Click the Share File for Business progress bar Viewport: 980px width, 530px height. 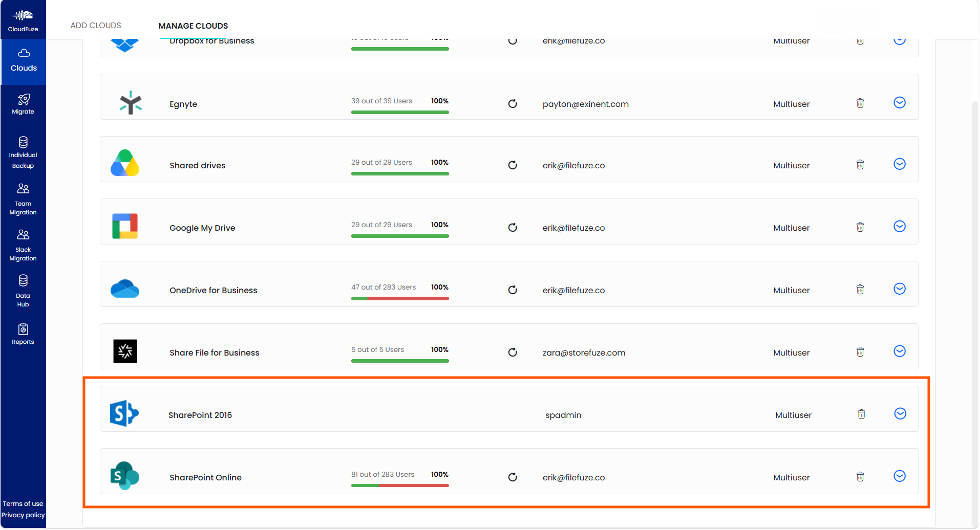point(400,361)
